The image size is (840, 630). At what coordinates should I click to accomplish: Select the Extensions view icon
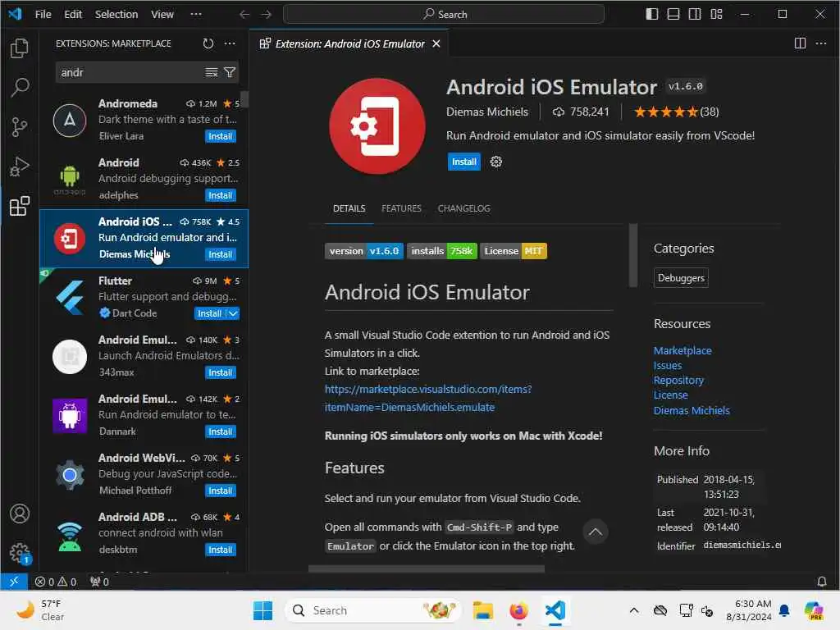pos(20,206)
